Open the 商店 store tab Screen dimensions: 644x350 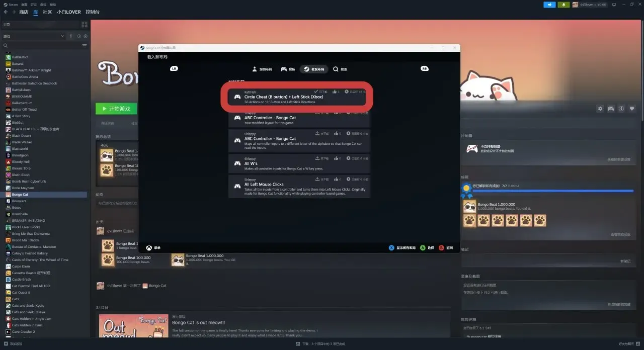(24, 12)
